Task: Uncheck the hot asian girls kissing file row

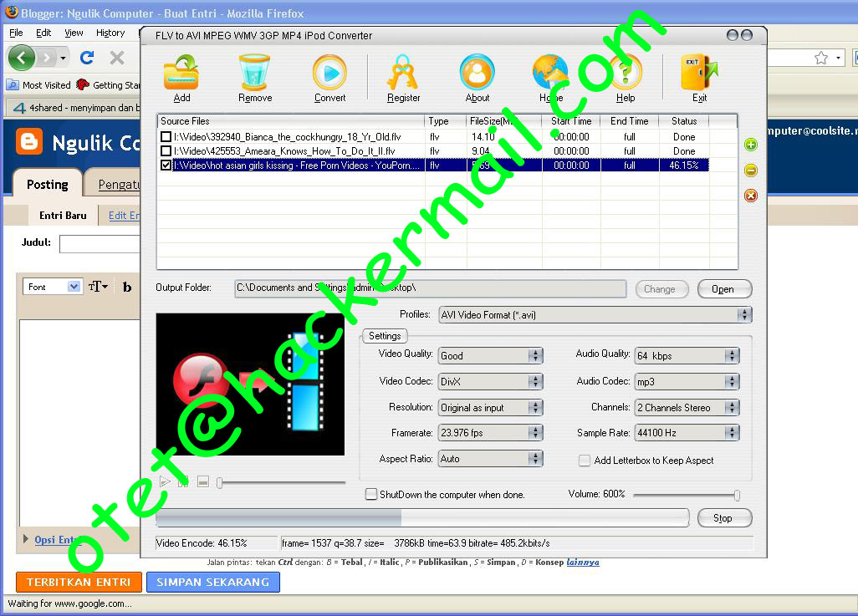Action: click(166, 165)
